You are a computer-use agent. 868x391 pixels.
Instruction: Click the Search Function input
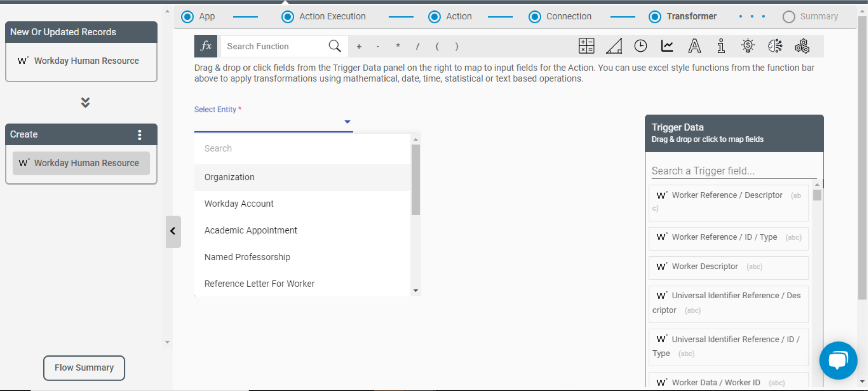275,46
